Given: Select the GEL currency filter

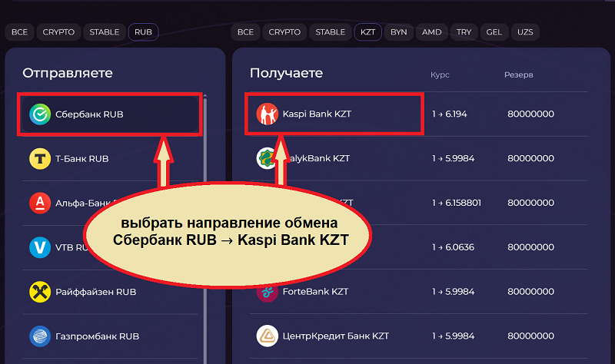Looking at the screenshot, I should (494, 32).
